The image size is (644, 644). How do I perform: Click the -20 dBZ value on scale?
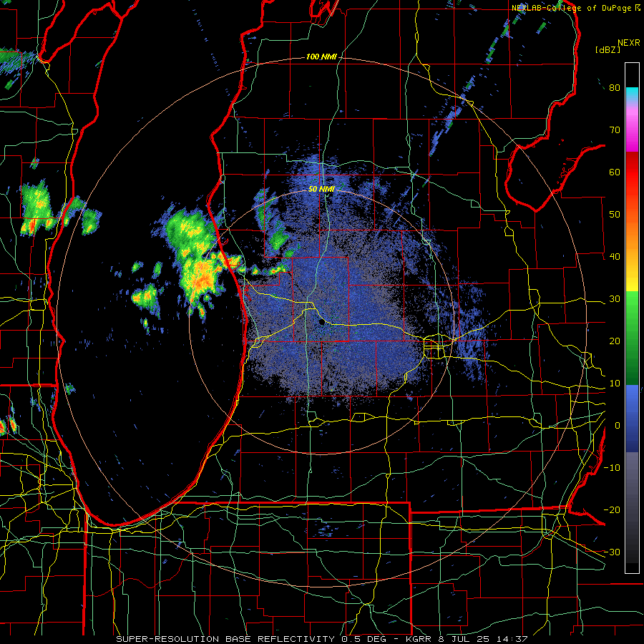[612, 510]
